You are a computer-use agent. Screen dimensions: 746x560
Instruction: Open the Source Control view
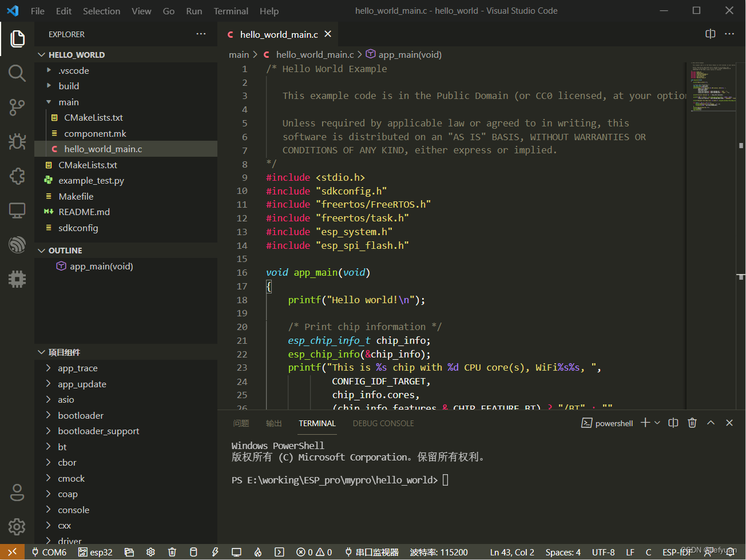(x=17, y=107)
